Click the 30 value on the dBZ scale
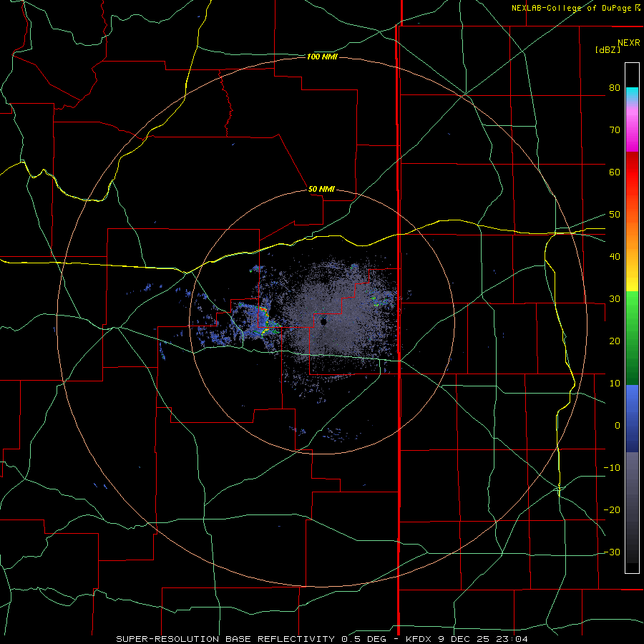 click(x=615, y=299)
